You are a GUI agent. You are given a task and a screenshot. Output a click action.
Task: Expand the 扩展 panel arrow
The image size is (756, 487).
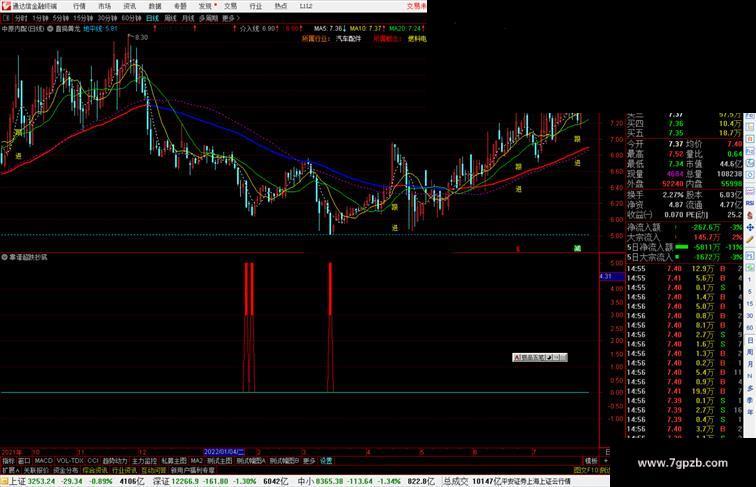coord(10,470)
